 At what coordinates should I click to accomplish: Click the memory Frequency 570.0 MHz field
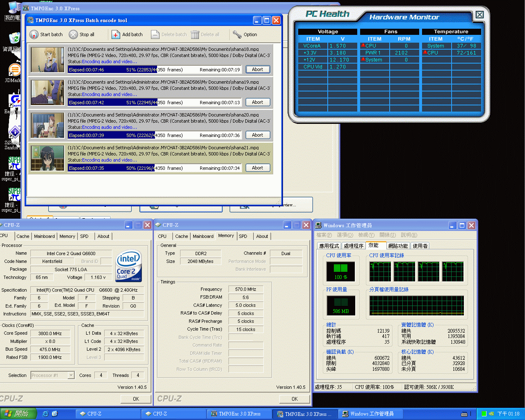click(246, 289)
